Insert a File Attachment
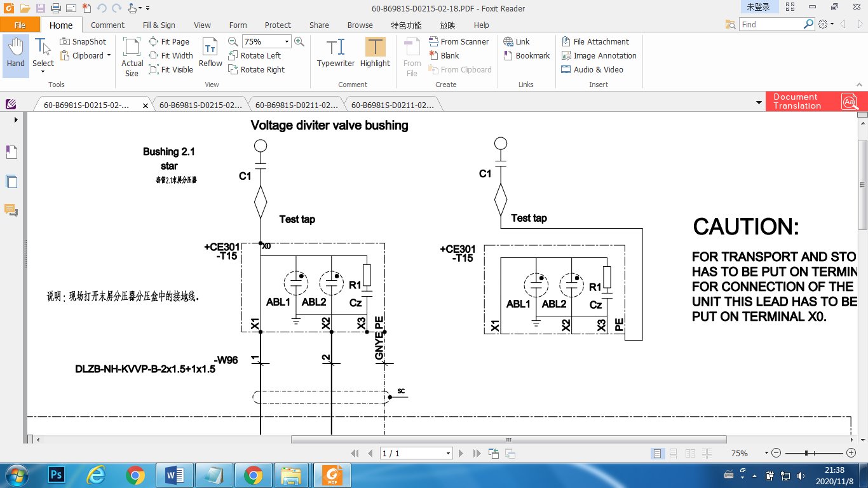This screenshot has height=488, width=868. point(595,41)
